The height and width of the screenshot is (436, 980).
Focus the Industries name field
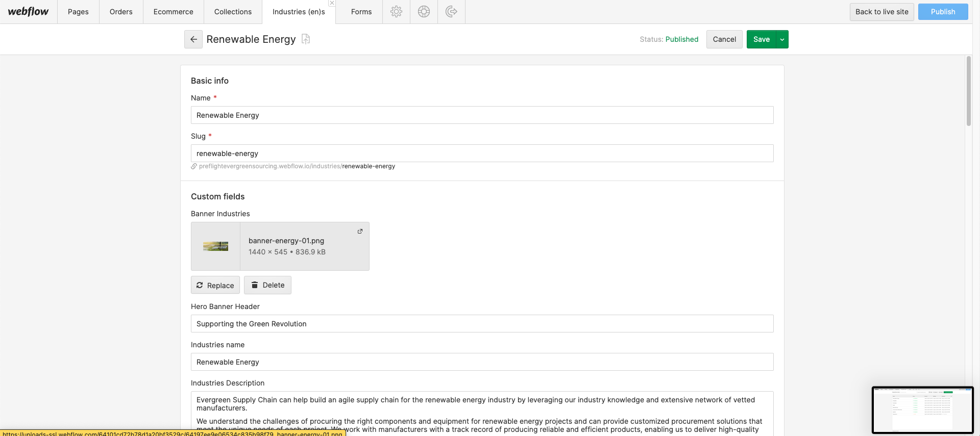pos(482,362)
